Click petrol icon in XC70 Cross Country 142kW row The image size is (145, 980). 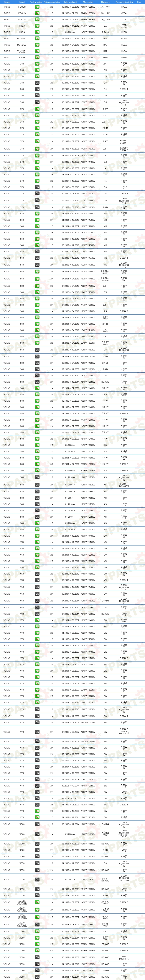[37, 902]
